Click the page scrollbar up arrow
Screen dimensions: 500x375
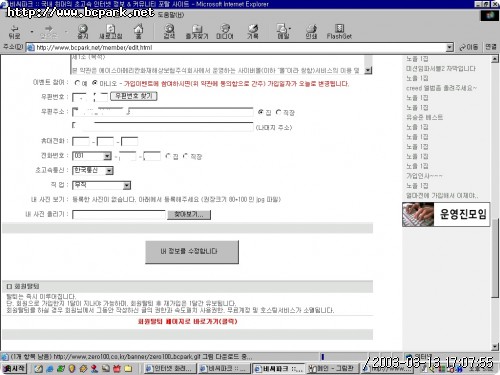[x=495, y=59]
